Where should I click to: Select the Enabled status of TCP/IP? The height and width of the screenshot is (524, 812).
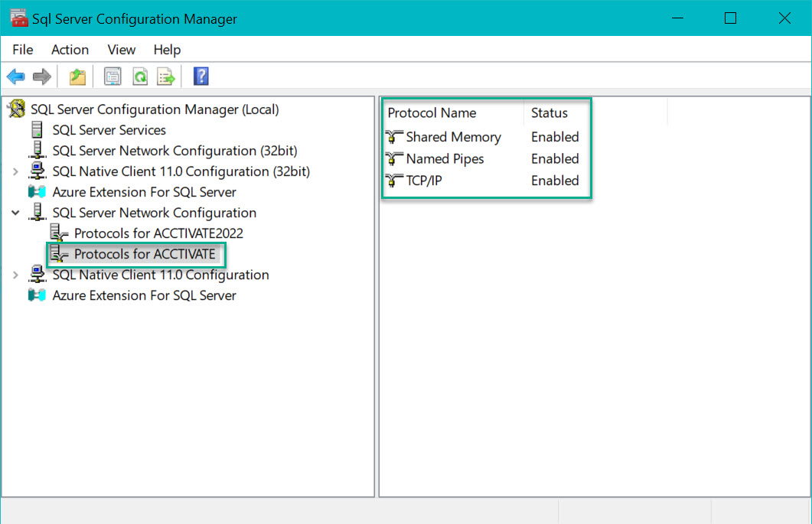[555, 181]
